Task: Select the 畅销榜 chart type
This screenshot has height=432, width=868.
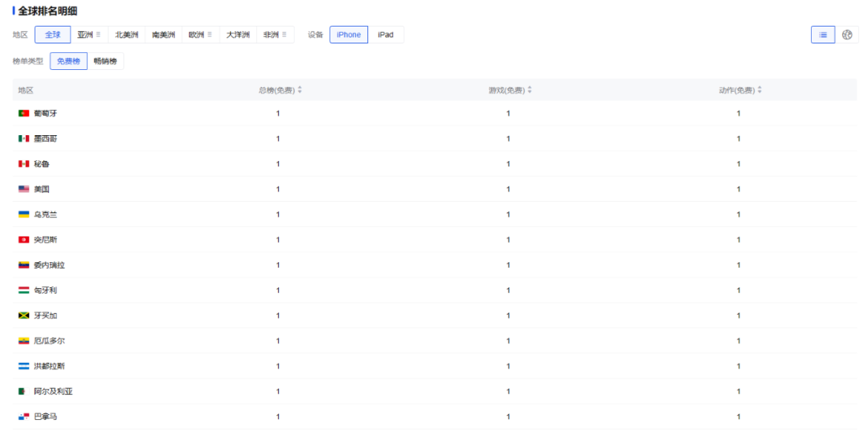Action: click(x=105, y=61)
